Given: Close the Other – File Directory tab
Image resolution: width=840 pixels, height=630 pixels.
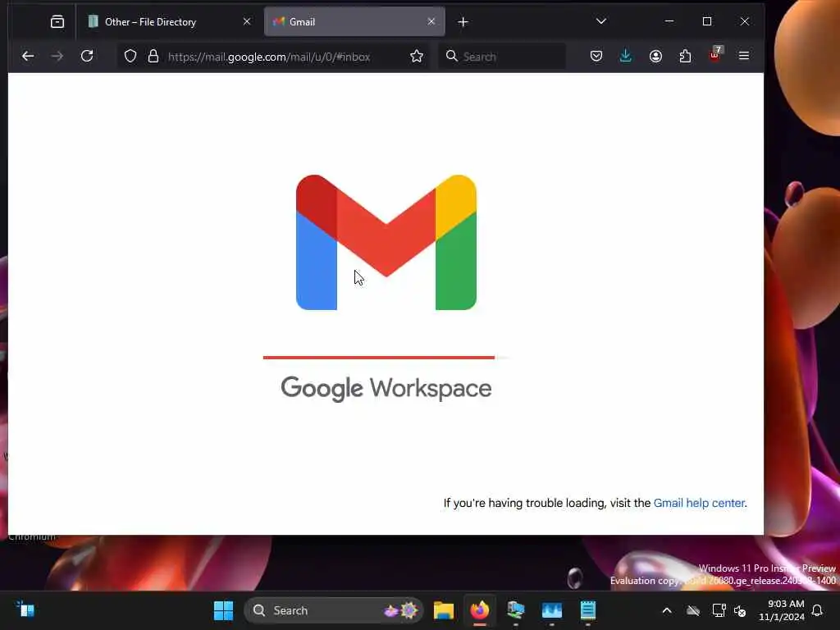Looking at the screenshot, I should click(x=247, y=22).
